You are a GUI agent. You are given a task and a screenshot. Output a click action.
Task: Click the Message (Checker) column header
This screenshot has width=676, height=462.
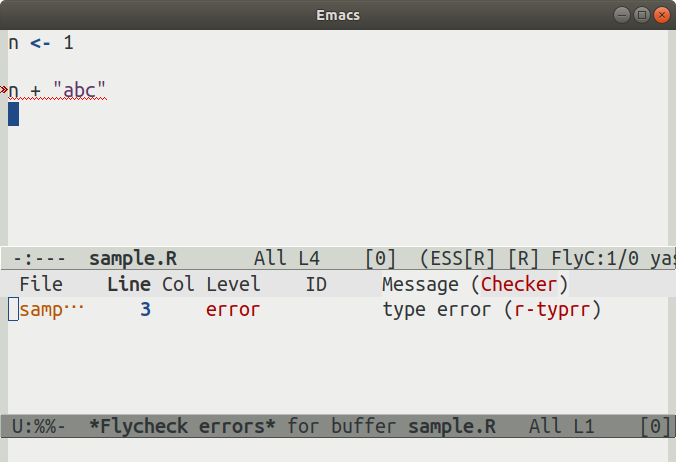(x=475, y=284)
